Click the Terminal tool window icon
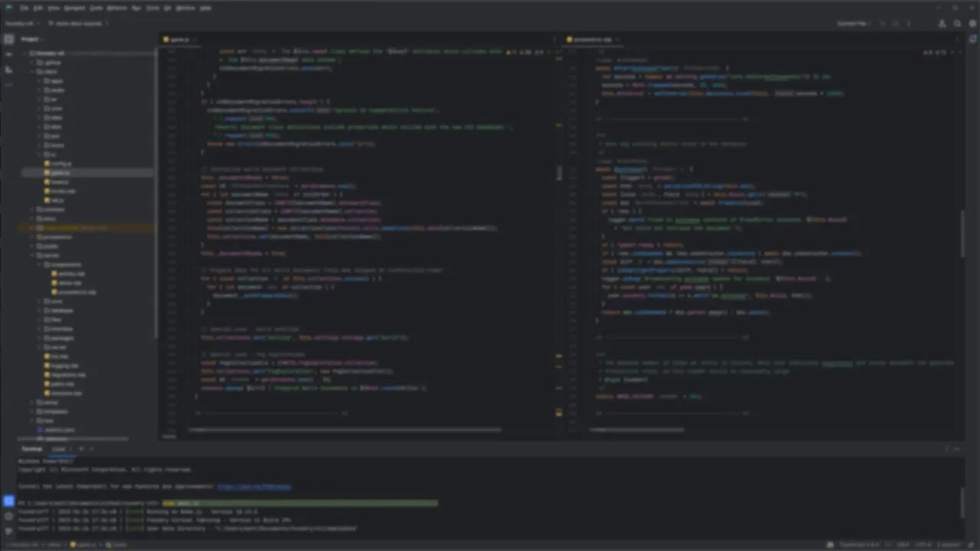This screenshot has width=980, height=551. [8, 501]
